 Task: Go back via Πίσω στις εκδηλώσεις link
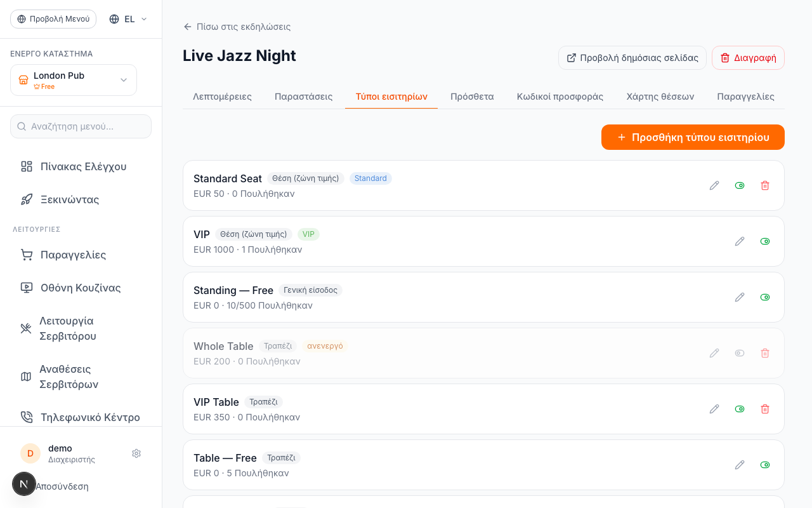237,27
